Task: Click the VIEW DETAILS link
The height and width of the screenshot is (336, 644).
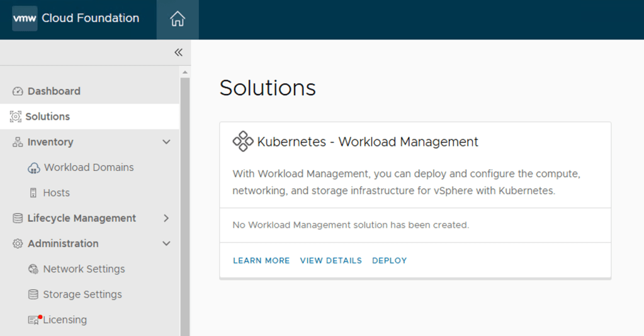Action: coord(330,260)
